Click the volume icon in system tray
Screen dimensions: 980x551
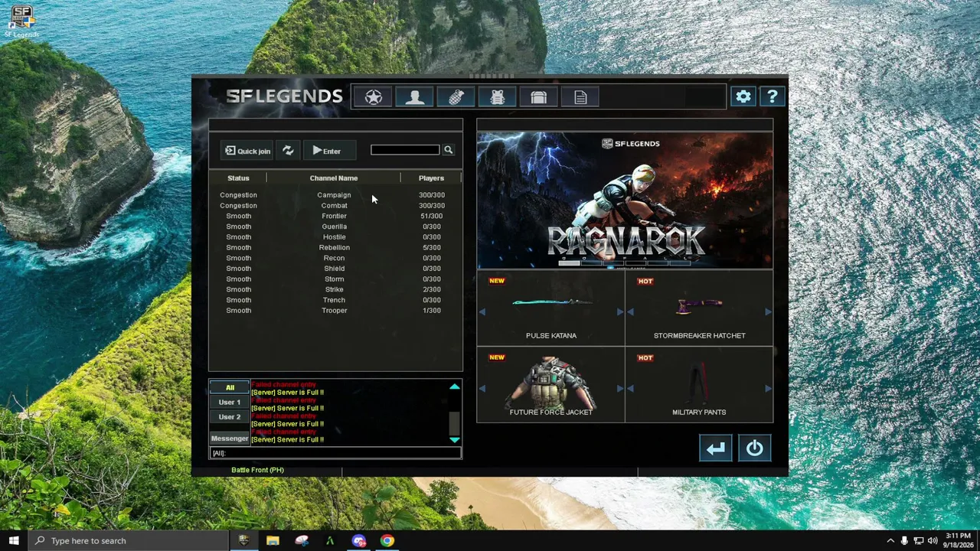pyautogui.click(x=933, y=540)
